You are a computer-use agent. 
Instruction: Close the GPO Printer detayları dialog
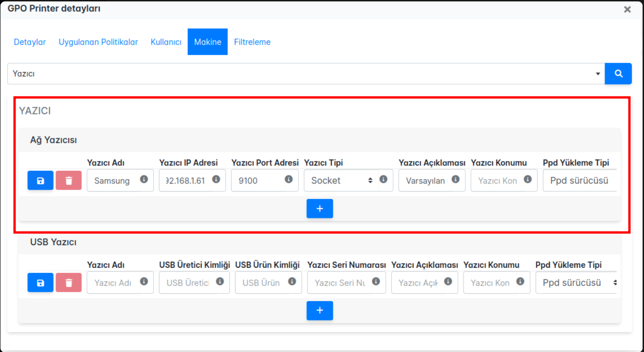(627, 9)
